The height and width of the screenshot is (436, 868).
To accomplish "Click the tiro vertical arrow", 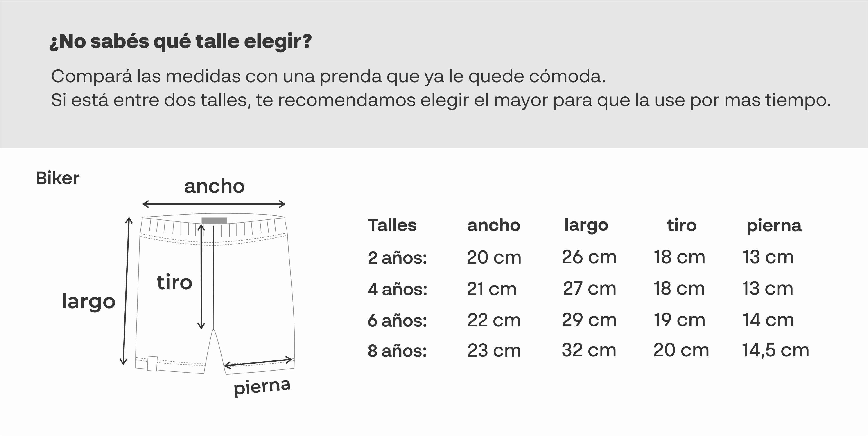I will click(201, 276).
